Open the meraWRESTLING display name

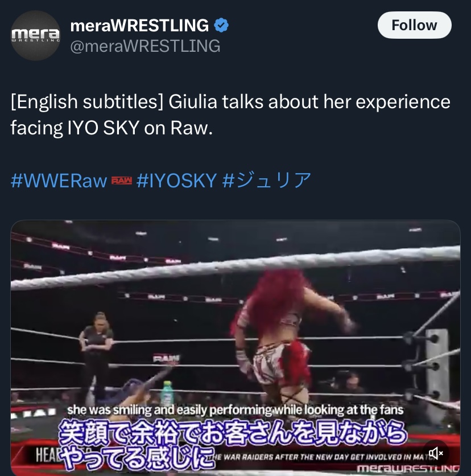(139, 25)
